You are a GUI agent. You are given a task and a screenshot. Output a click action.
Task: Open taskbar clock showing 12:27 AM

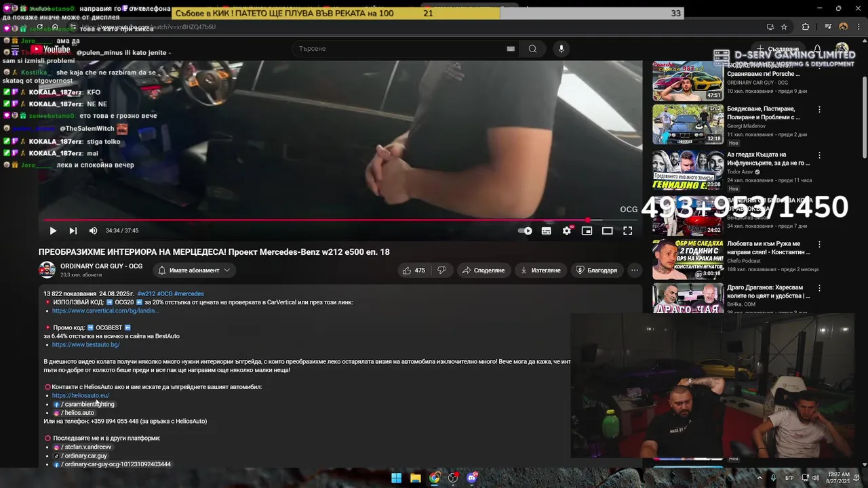point(838,478)
